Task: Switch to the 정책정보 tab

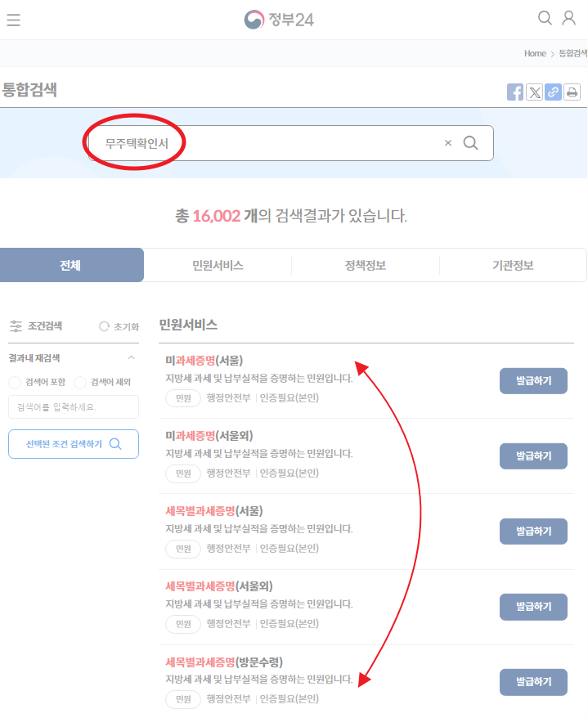Action: (365, 266)
